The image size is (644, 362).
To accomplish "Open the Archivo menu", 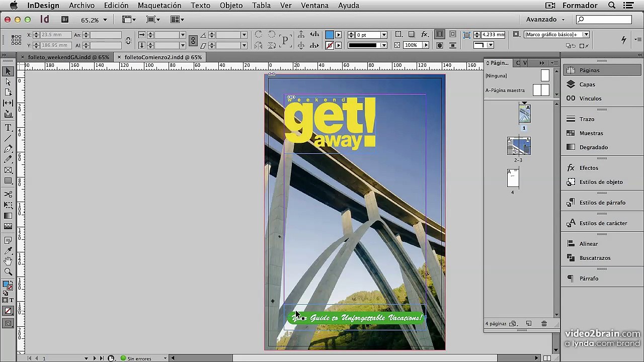I will click(82, 6).
